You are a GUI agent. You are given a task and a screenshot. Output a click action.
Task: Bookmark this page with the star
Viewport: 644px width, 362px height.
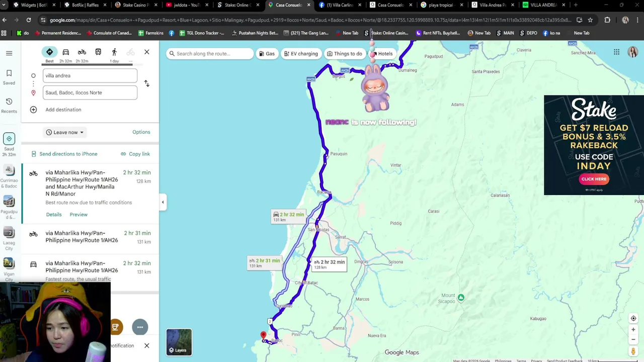pyautogui.click(x=590, y=20)
